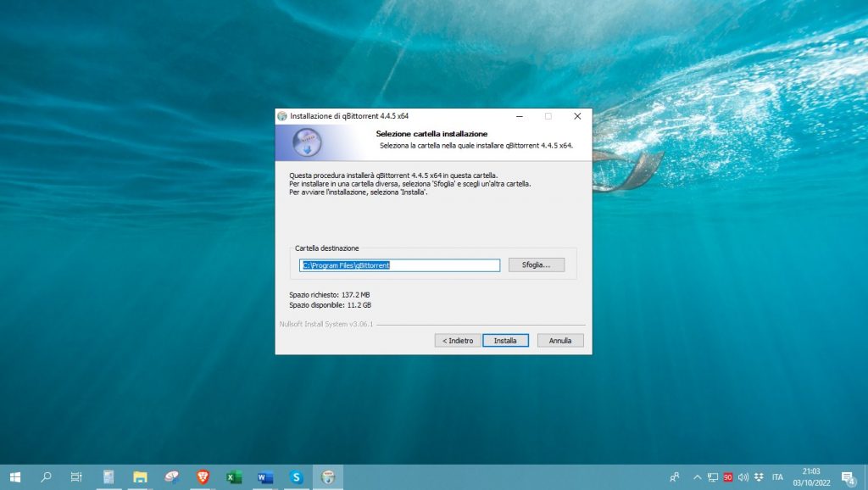This screenshot has height=490, width=868.
Task: Launch Microsoft Word from the taskbar
Action: (x=264, y=477)
